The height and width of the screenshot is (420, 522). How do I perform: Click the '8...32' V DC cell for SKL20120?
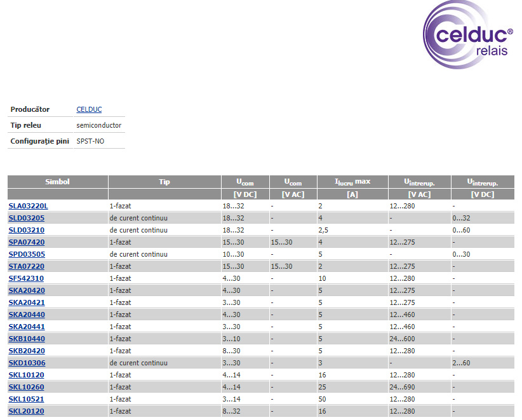click(231, 411)
